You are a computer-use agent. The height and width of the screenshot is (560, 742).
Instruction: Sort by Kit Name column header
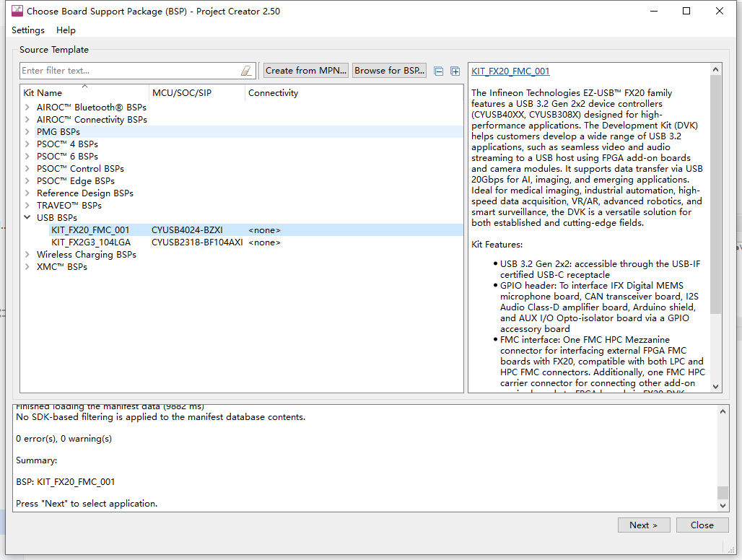84,92
